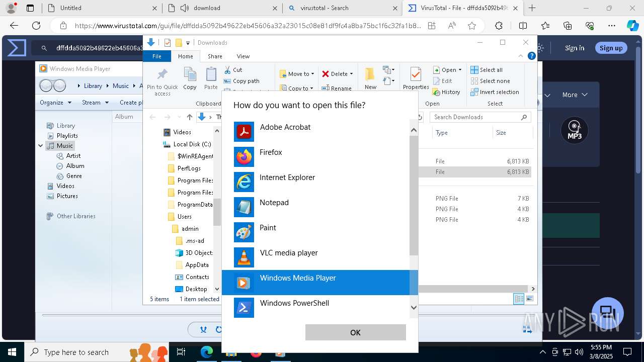Refresh the browser page
The image size is (644, 362).
click(36, 26)
